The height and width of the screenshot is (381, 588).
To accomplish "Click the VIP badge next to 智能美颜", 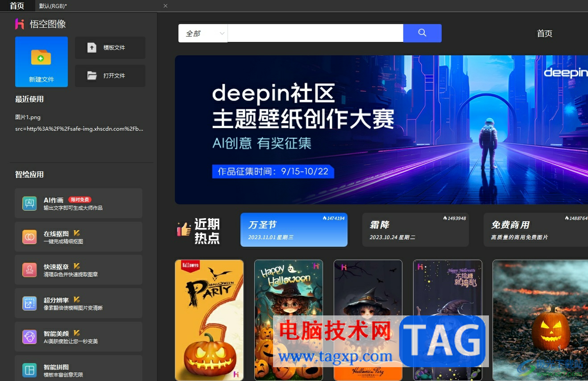I will [x=77, y=333].
